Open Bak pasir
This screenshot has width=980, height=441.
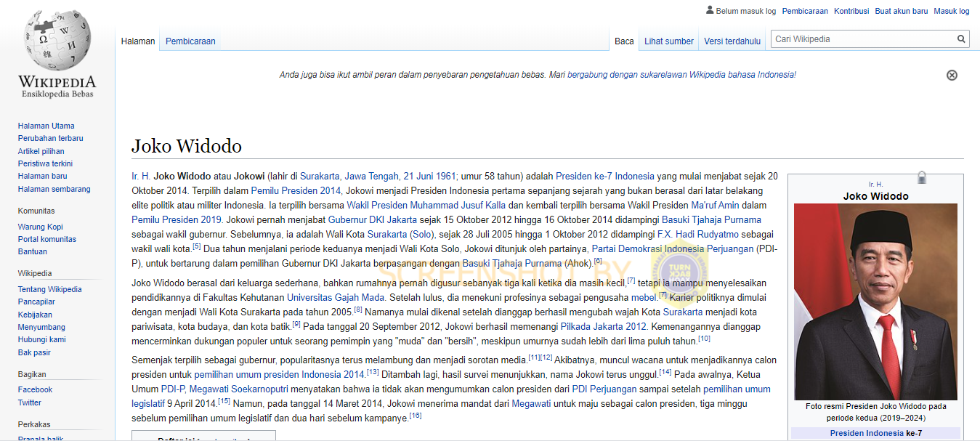coord(34,352)
